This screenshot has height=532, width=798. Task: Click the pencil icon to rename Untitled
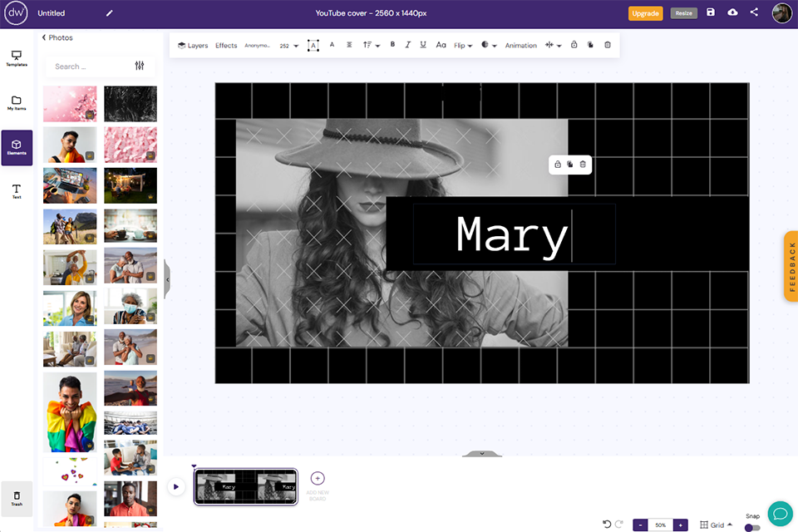coord(110,13)
